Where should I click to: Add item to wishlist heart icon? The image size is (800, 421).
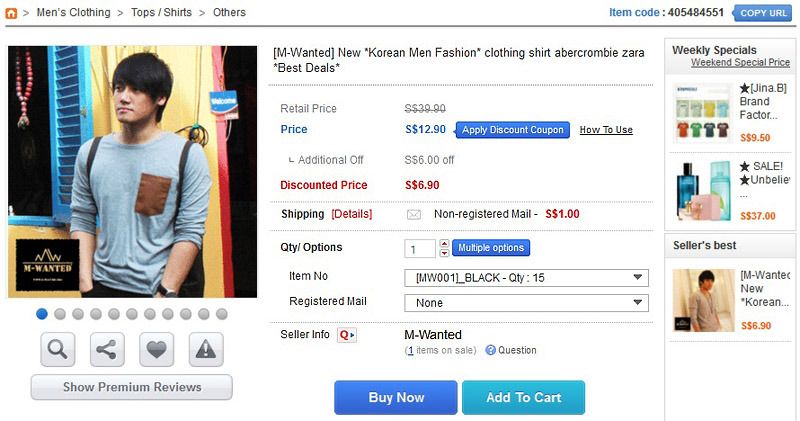click(x=156, y=349)
